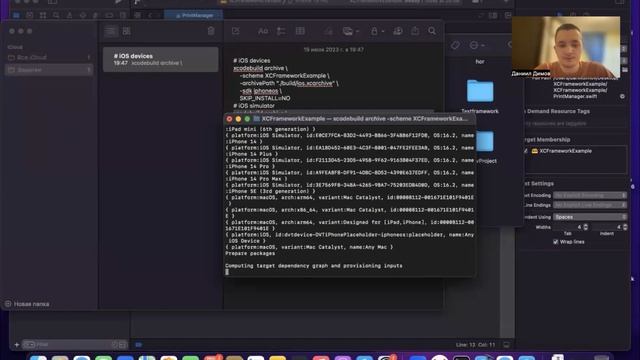Open Xcode source control navigator icon
The image size is (640, 360).
click(30, 15)
